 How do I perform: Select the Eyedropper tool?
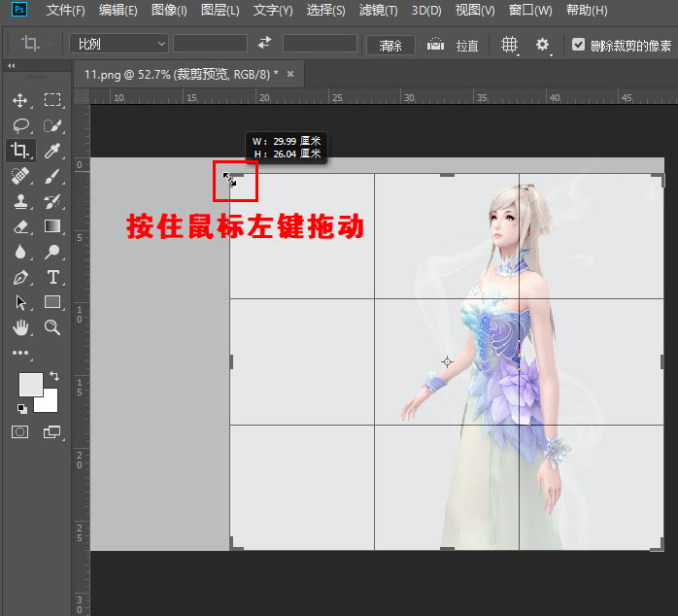coord(52,151)
